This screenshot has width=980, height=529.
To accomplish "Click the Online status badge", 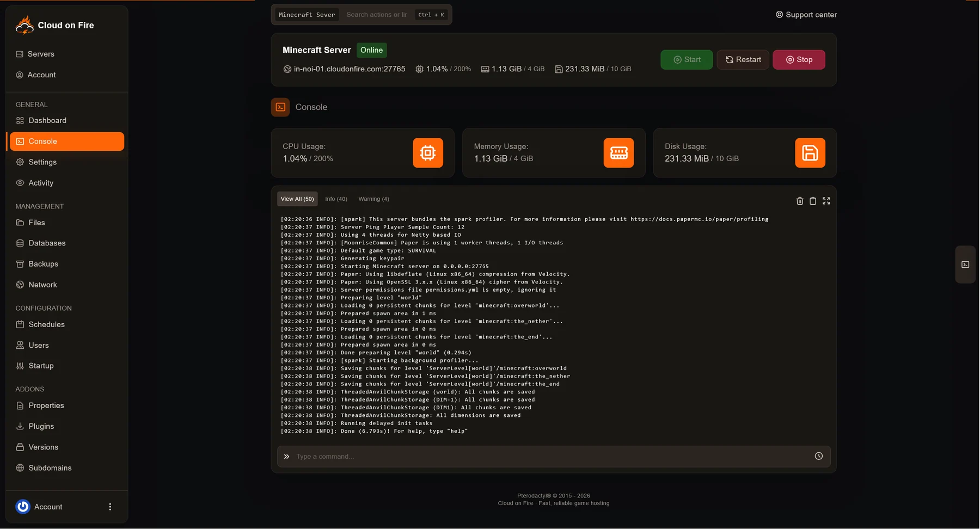I will pos(371,50).
